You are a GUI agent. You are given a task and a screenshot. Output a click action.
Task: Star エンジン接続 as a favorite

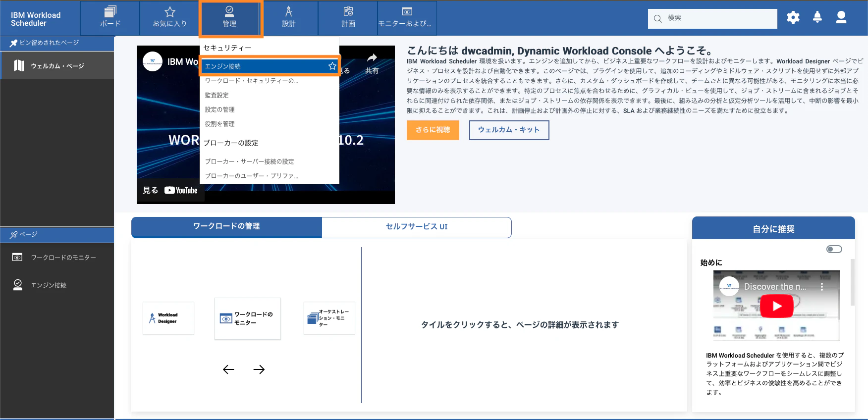(x=332, y=66)
